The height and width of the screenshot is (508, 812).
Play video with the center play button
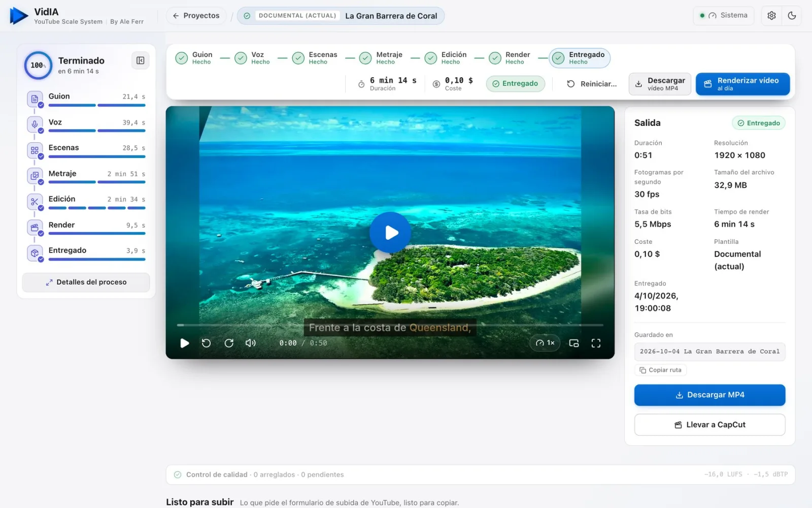390,232
